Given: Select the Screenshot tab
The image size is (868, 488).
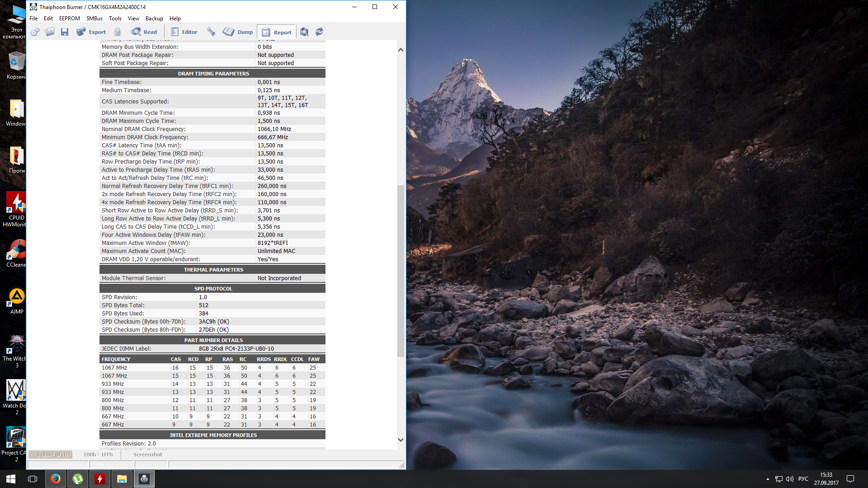Looking at the screenshot, I should pyautogui.click(x=147, y=455).
